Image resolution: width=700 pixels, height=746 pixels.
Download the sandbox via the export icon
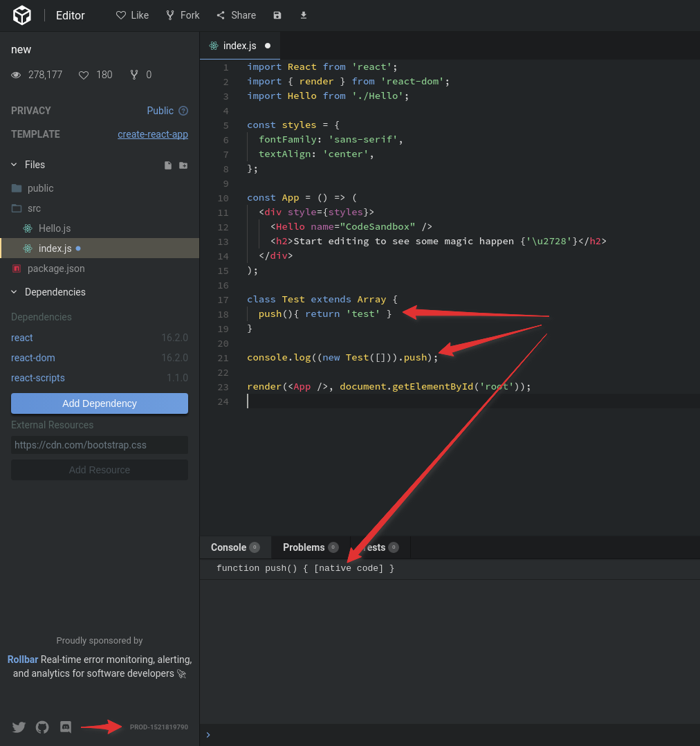303,15
